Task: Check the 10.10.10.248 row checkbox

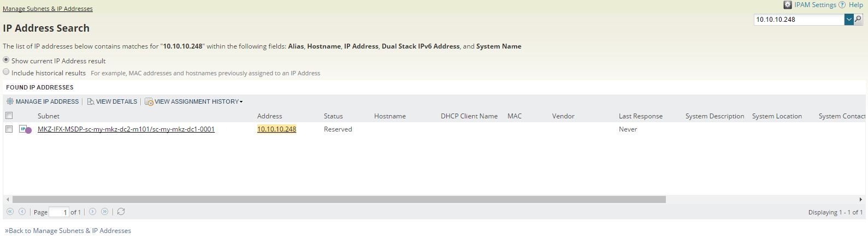Action: tap(9, 129)
